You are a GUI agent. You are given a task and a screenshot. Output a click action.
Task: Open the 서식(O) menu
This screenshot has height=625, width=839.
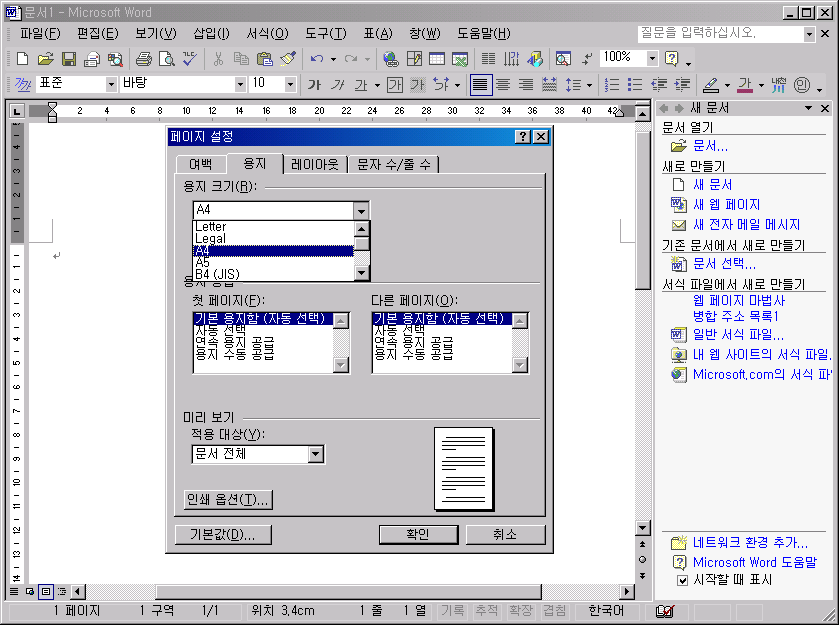[x=267, y=34]
